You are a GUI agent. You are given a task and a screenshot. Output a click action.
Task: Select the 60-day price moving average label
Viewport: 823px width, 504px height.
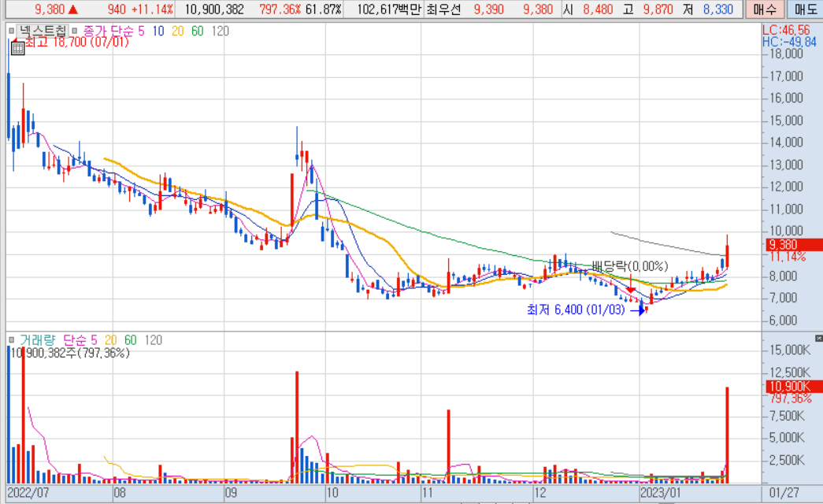click(x=198, y=31)
